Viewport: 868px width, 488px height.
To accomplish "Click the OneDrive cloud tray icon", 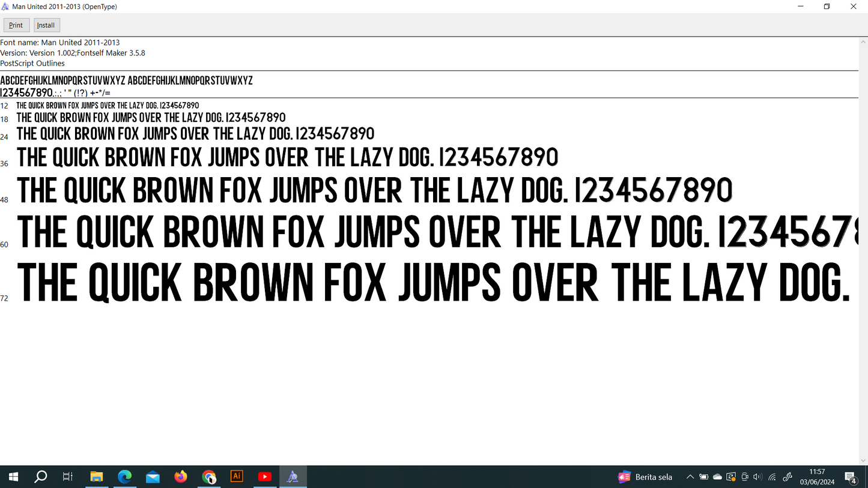I will pos(717,477).
